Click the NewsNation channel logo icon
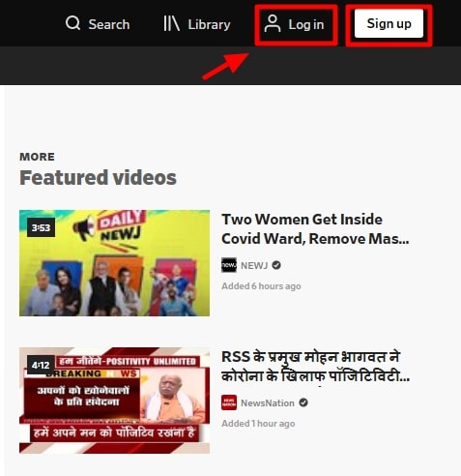The image size is (461, 476). (229, 402)
